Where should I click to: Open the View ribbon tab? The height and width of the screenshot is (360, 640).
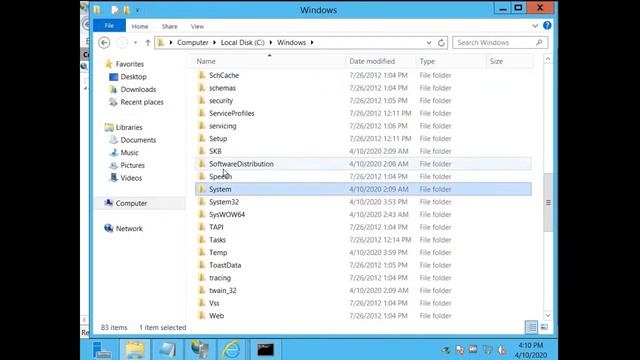click(197, 26)
